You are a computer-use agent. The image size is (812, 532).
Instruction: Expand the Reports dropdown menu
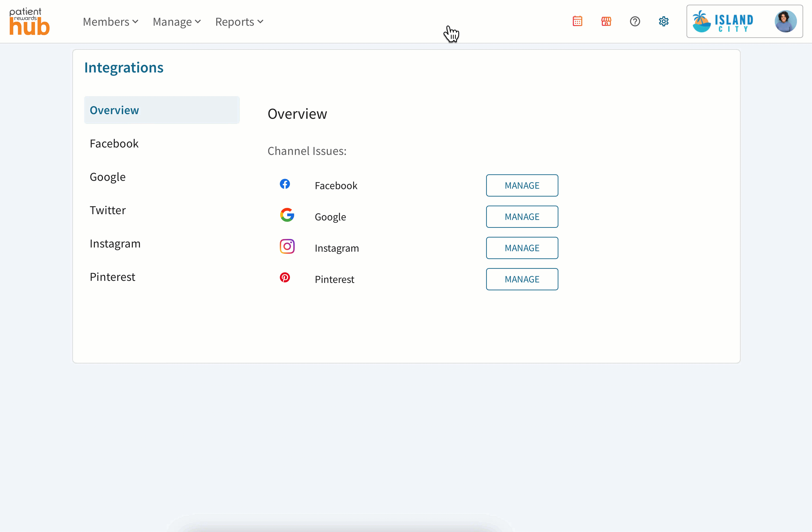coord(239,22)
